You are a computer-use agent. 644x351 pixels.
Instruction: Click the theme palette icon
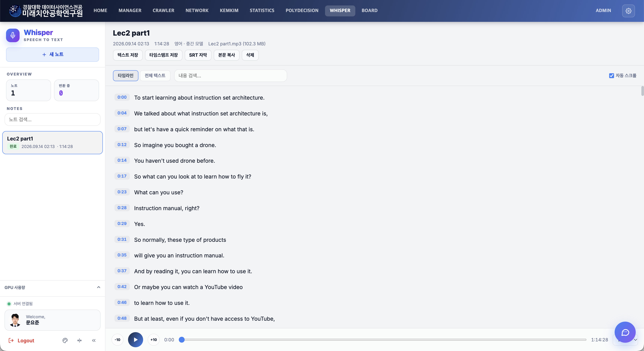65,340
